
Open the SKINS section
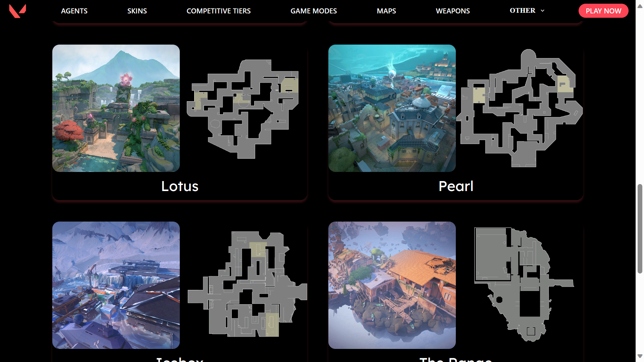coord(137,11)
